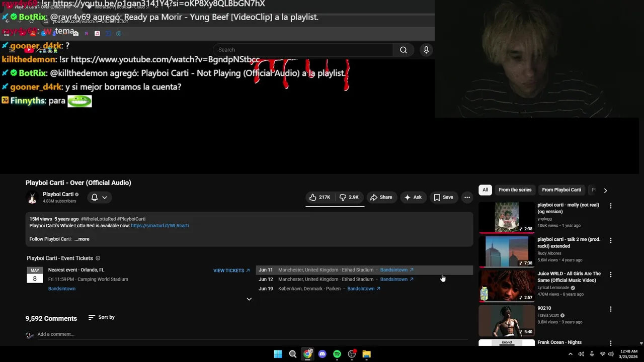The width and height of the screenshot is (644, 362).
Task: Open options for molly (not real) video
Action: 611,206
